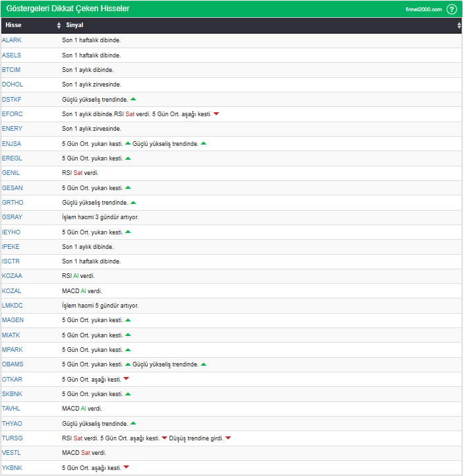Open the ALARK stock link
This screenshot has height=476, width=463.
(12, 40)
